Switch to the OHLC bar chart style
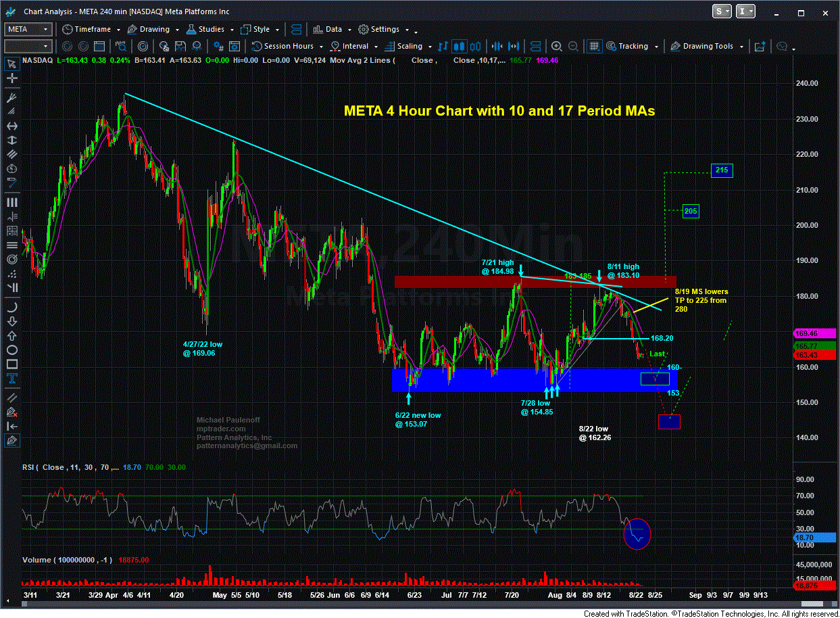This screenshot has width=840, height=618. click(444, 46)
